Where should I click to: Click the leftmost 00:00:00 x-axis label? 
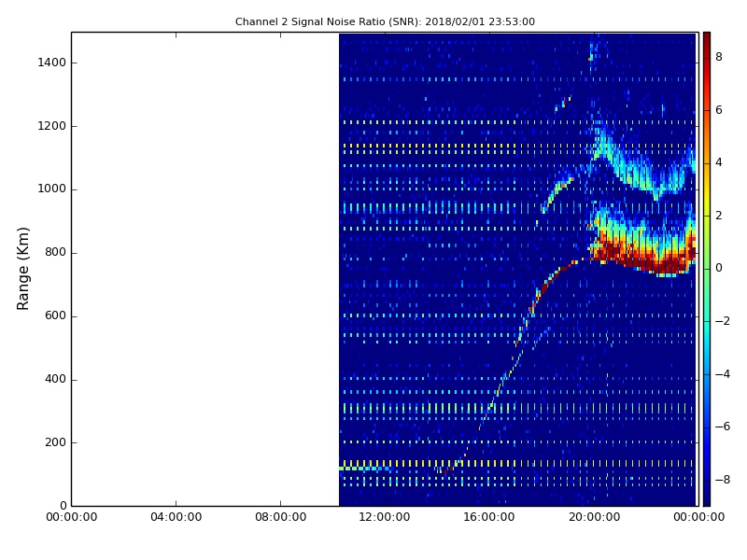pyautogui.click(x=72, y=517)
